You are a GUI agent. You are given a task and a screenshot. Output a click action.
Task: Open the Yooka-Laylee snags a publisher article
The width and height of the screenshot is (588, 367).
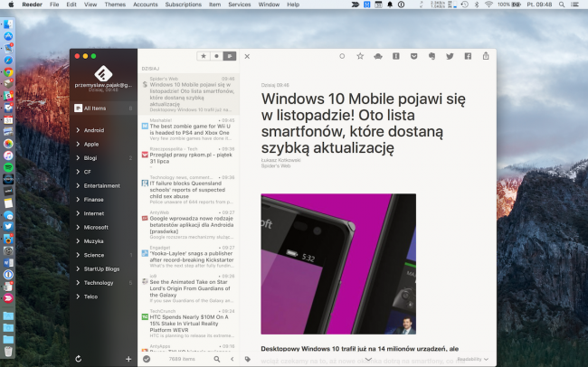(x=189, y=257)
